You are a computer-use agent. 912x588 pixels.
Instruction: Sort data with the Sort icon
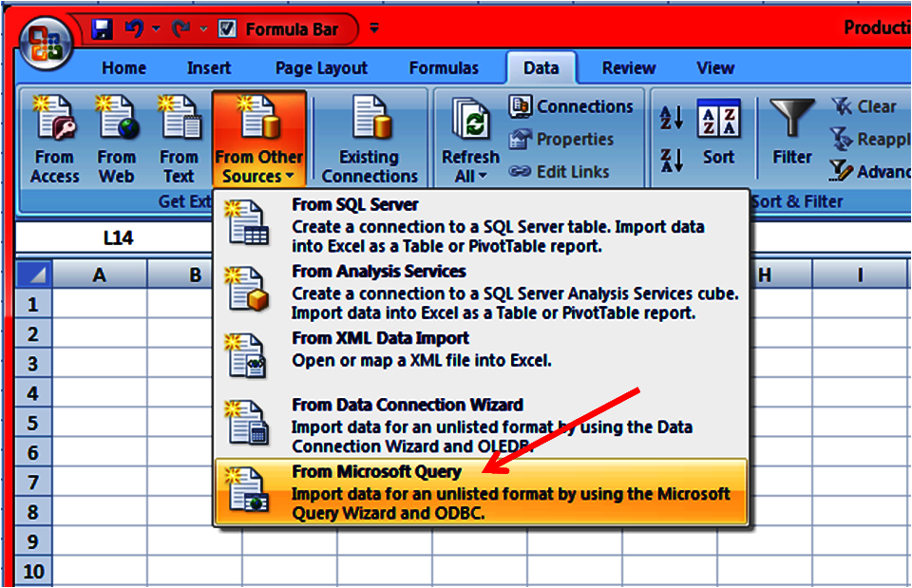pyautogui.click(x=719, y=133)
